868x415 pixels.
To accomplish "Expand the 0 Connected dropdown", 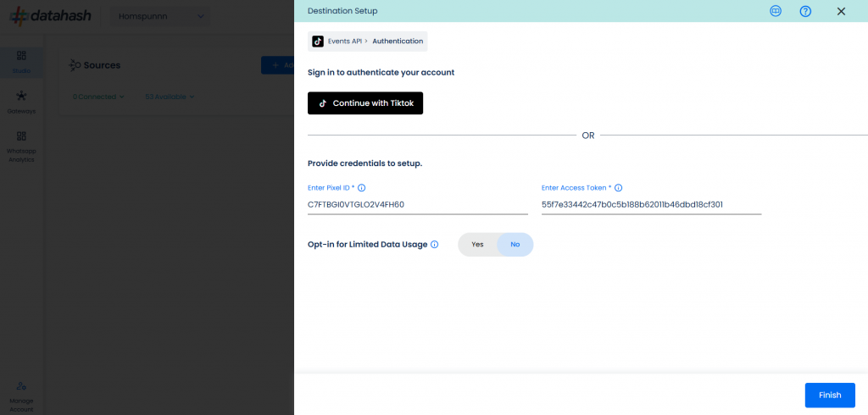I will pyautogui.click(x=98, y=97).
